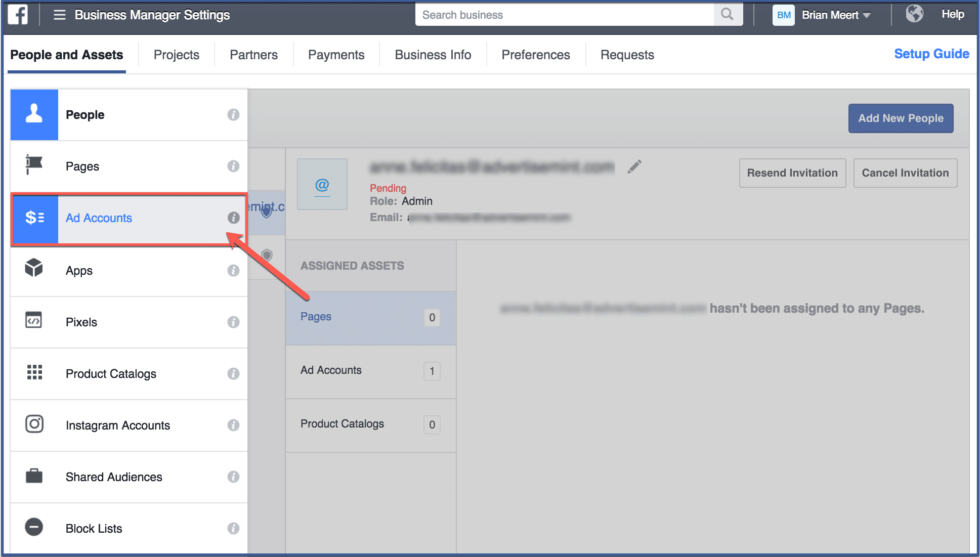980x557 pixels.
Task: Show info icon on Ad Accounts row
Action: coord(233,218)
